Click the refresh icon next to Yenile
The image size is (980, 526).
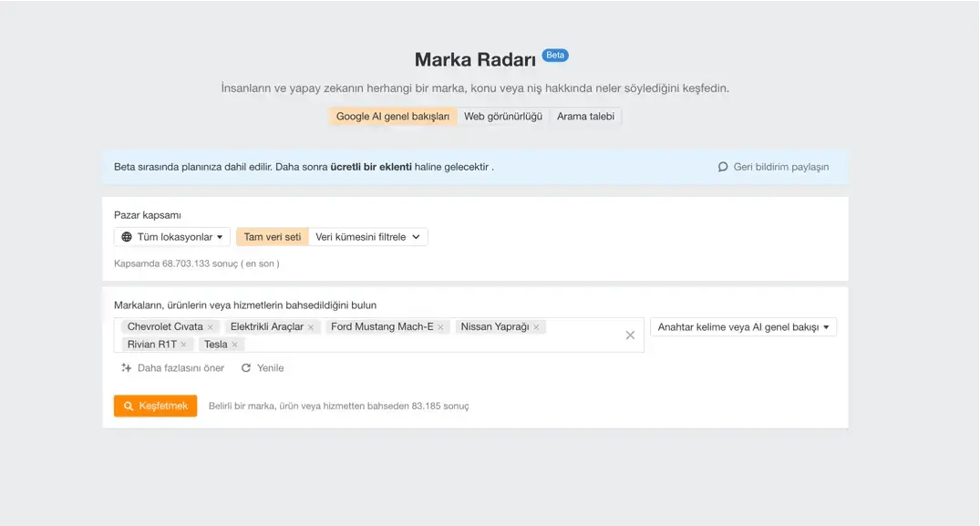pyautogui.click(x=244, y=368)
